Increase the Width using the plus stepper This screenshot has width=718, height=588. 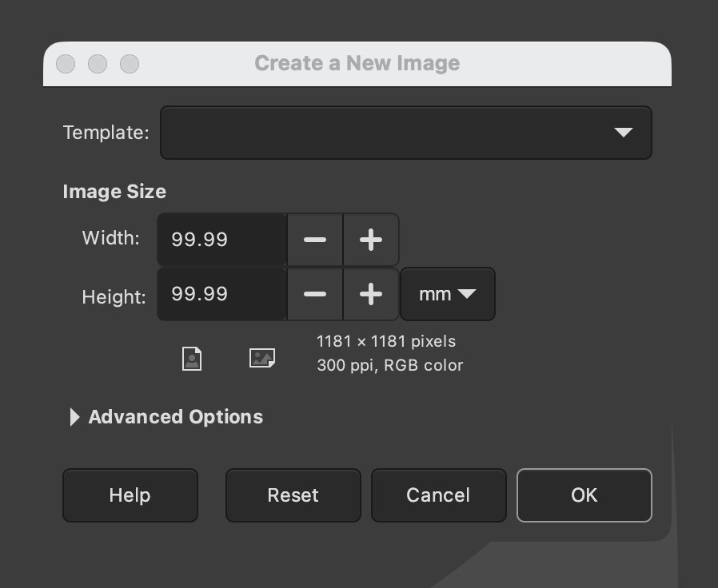coord(370,239)
